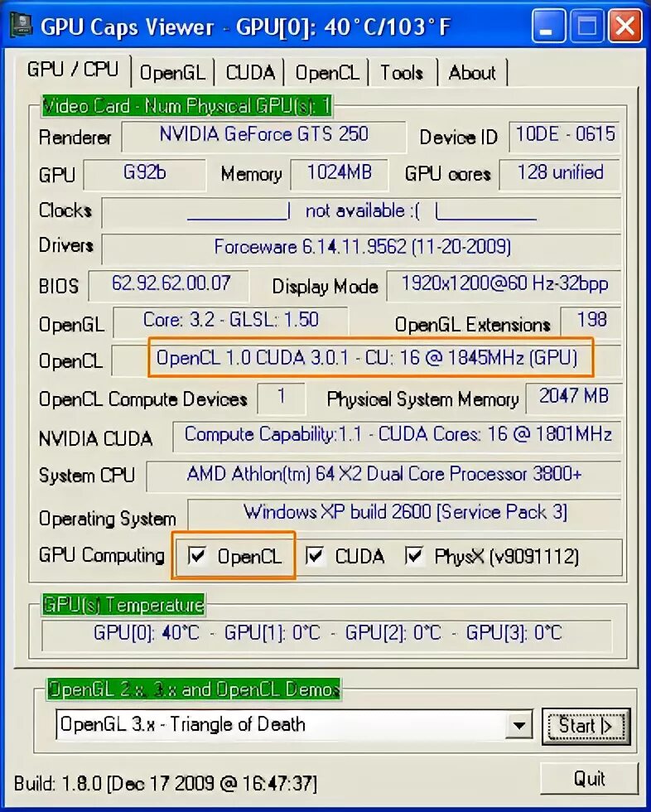Maximize the GPU Caps Viewer window
The width and height of the screenshot is (651, 812).
[586, 26]
